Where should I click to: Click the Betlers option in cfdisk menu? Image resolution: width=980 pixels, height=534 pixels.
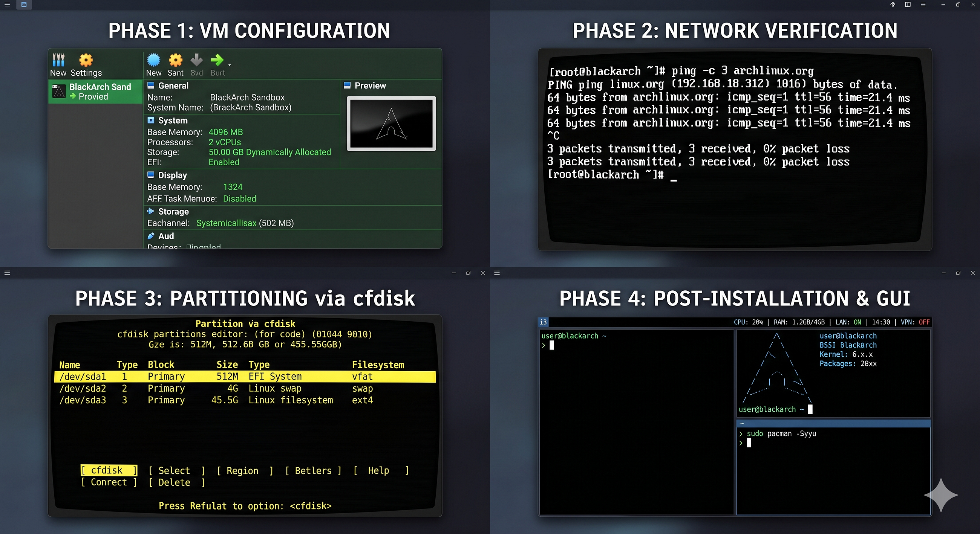pyautogui.click(x=313, y=470)
